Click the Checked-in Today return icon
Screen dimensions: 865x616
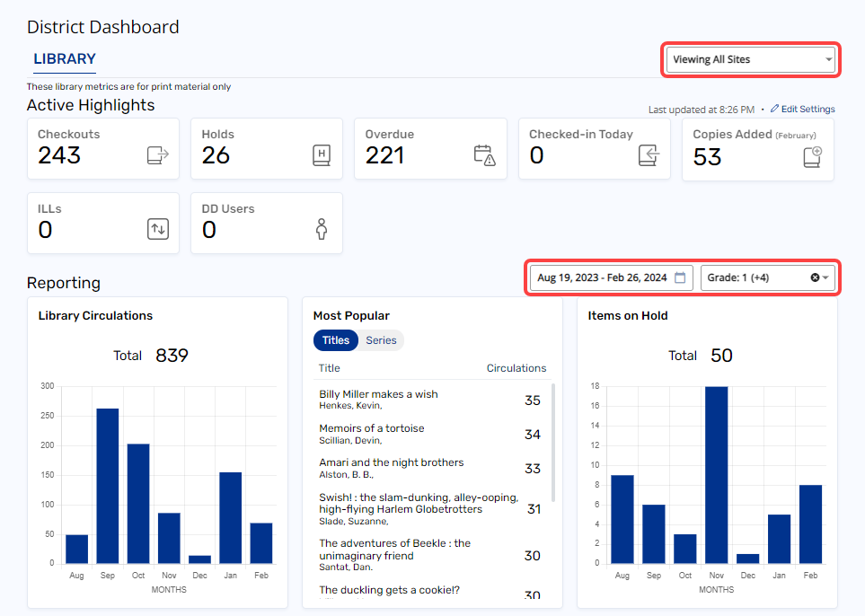point(649,154)
